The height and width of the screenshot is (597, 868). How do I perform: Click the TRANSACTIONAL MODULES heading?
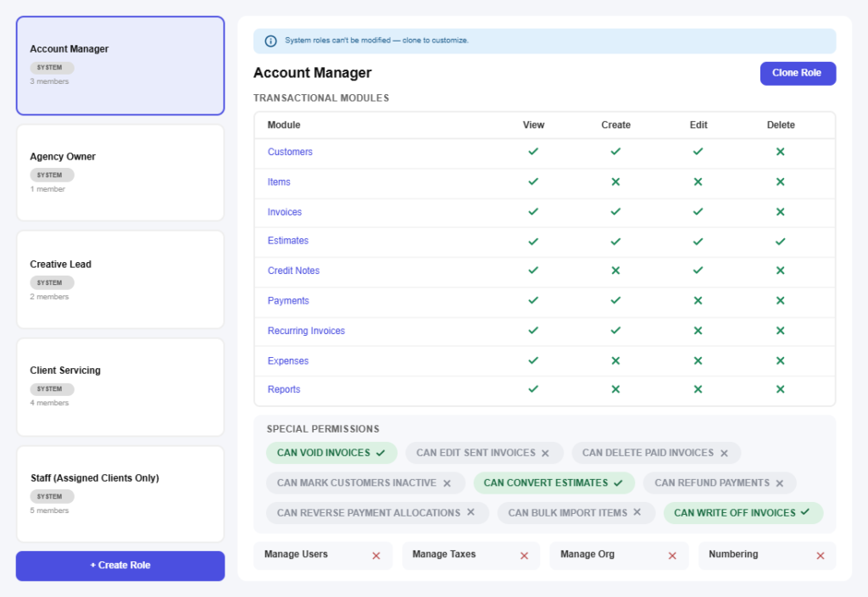pos(321,98)
